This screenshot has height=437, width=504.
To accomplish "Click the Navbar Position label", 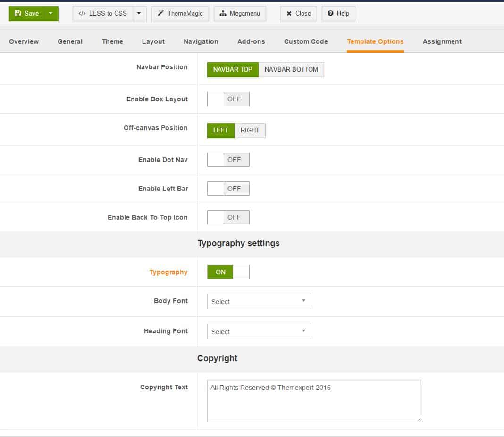I will 162,67.
